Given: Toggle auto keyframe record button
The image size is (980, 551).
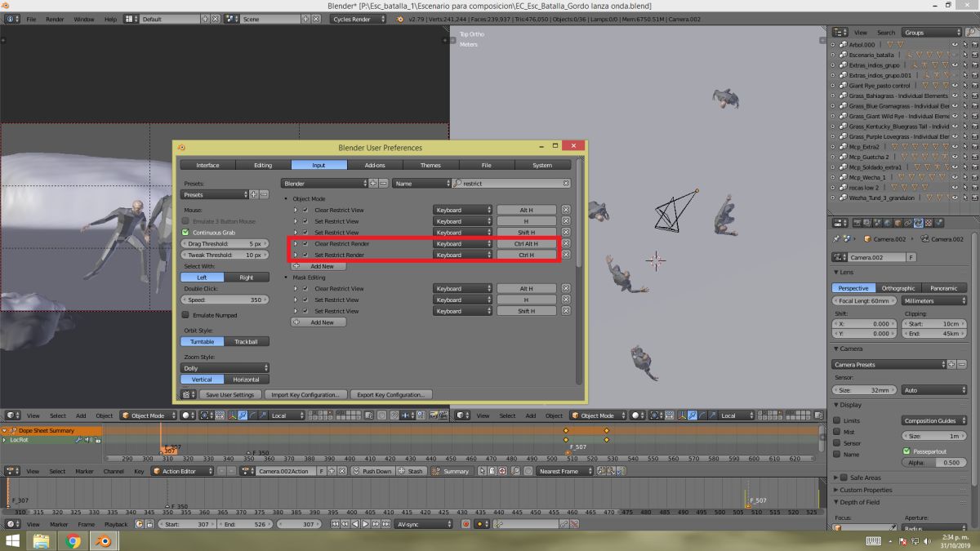Looking at the screenshot, I should point(465,524).
